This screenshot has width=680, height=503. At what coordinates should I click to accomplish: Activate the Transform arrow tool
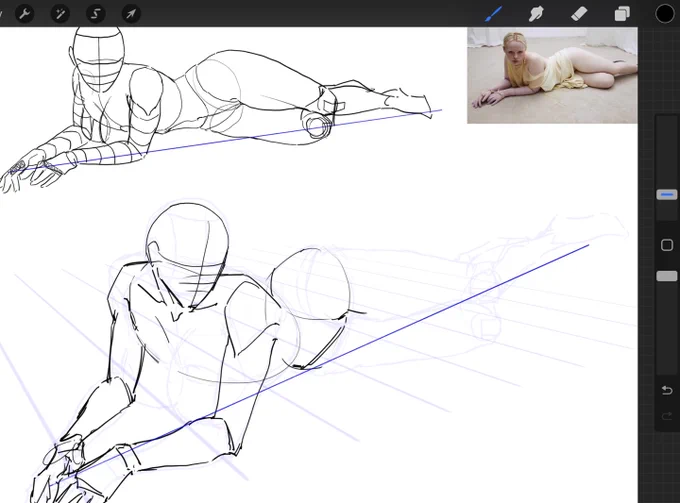coord(131,14)
